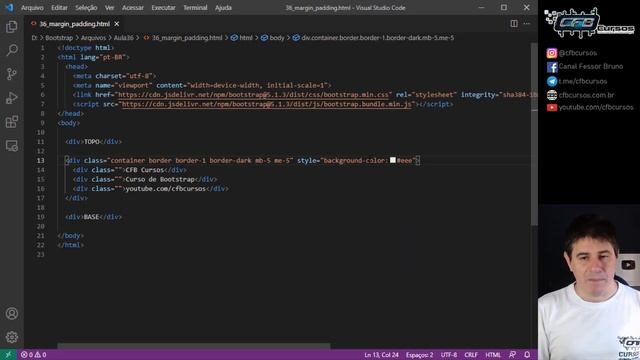Click the #eee color swatch in line 13
The image size is (640, 360).
(x=393, y=160)
